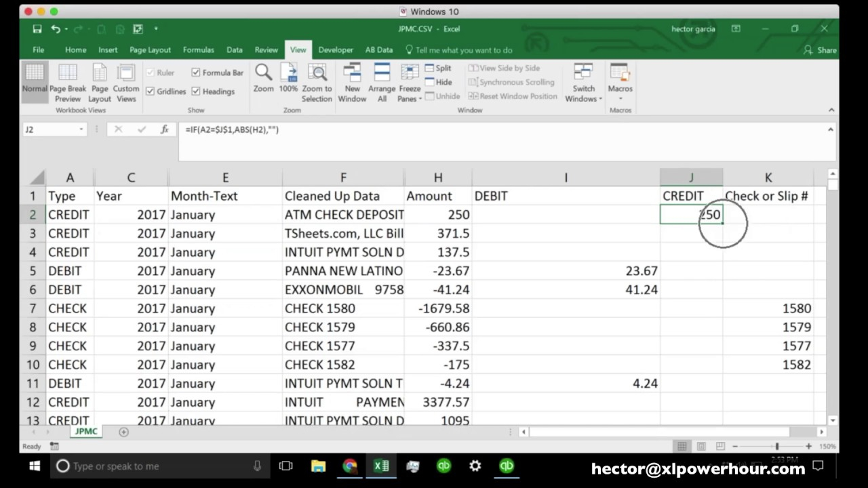This screenshot has height=488, width=868.
Task: Toggle the Formula Bar checkbox
Action: [x=197, y=73]
